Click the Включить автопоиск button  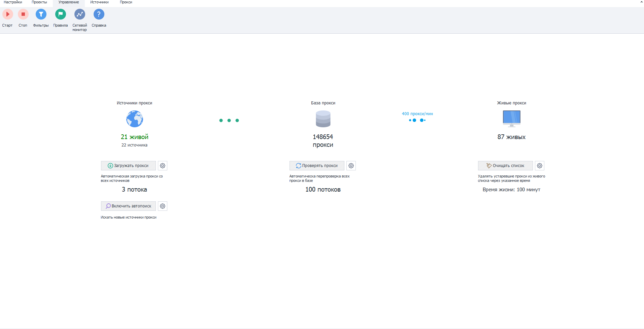click(x=128, y=206)
